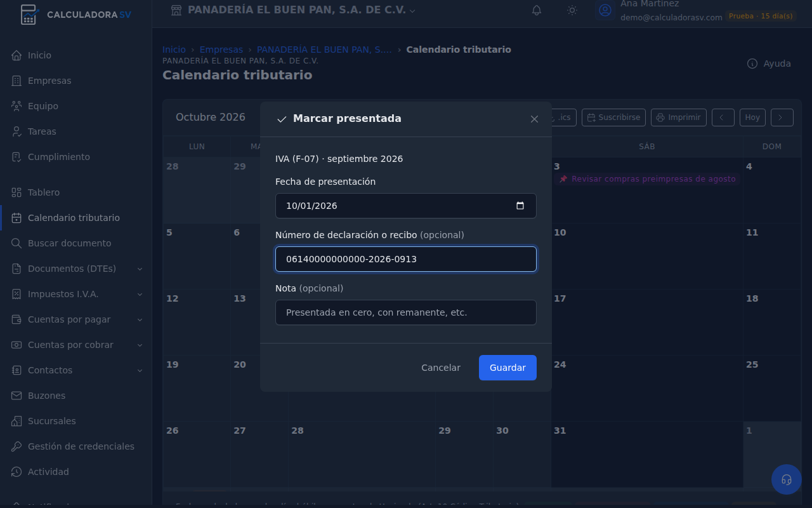Click the Inicio breadcrumb link

174,50
